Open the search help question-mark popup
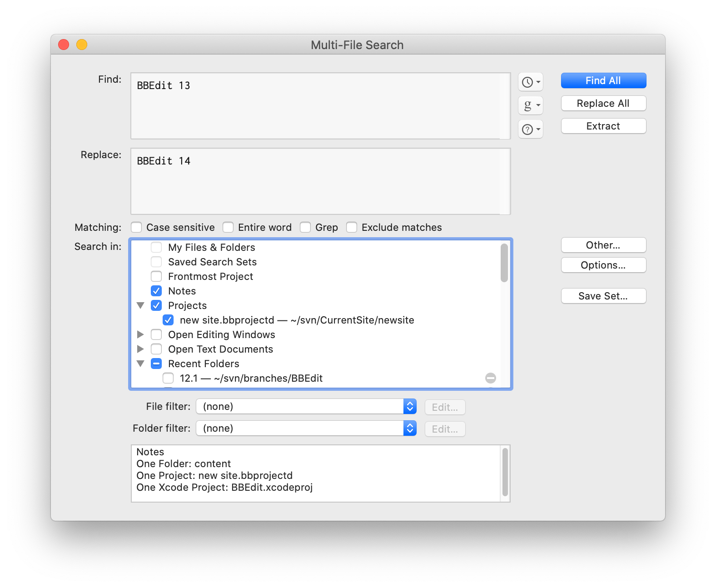 pyautogui.click(x=530, y=130)
